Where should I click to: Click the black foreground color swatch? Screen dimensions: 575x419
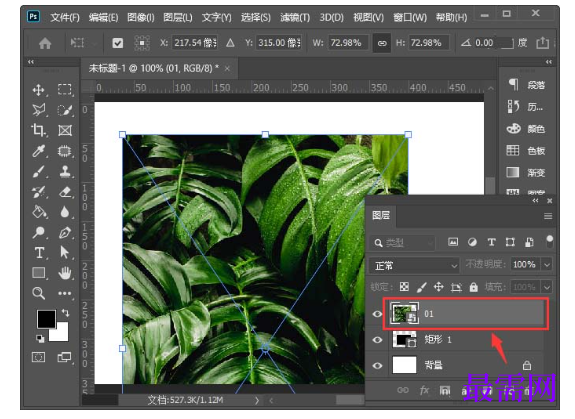45,318
